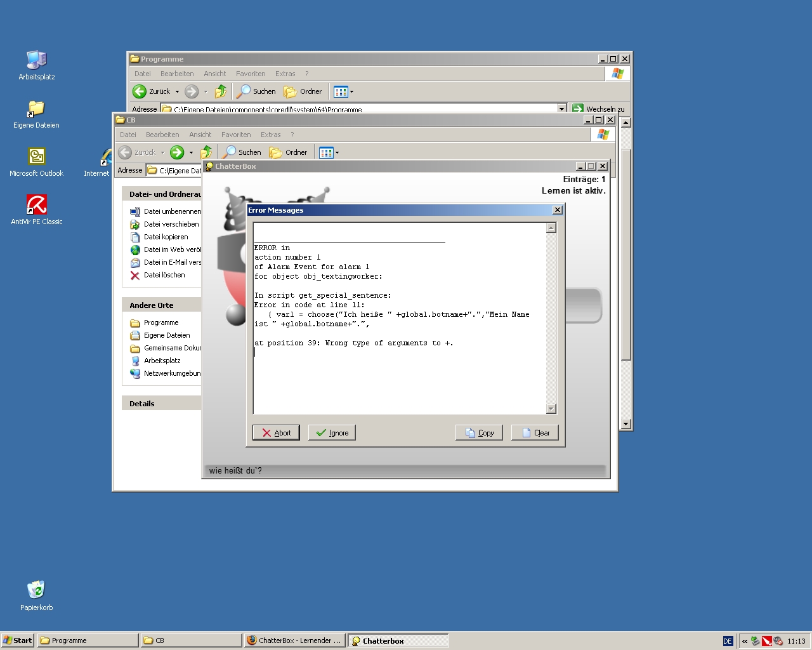This screenshot has width=812, height=650.
Task: Expand address bar dropdown in Programme window
Action: [561, 109]
